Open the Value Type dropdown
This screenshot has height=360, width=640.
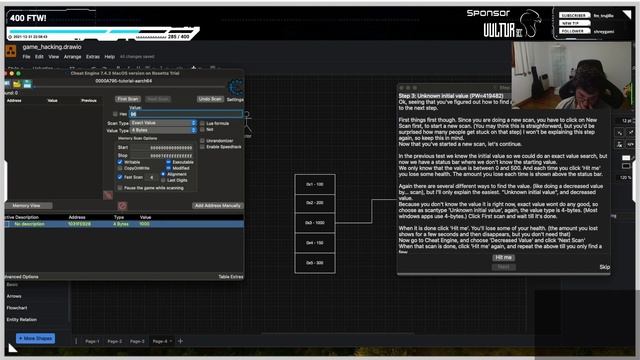163,130
